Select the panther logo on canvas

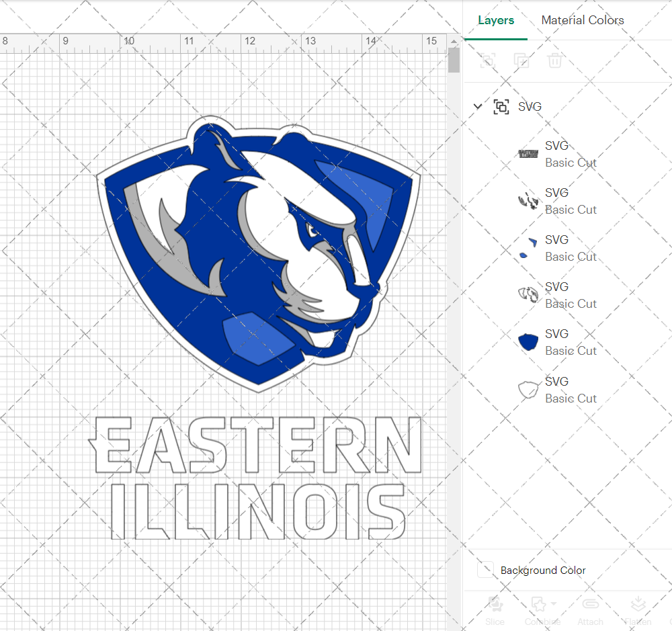pyautogui.click(x=259, y=253)
